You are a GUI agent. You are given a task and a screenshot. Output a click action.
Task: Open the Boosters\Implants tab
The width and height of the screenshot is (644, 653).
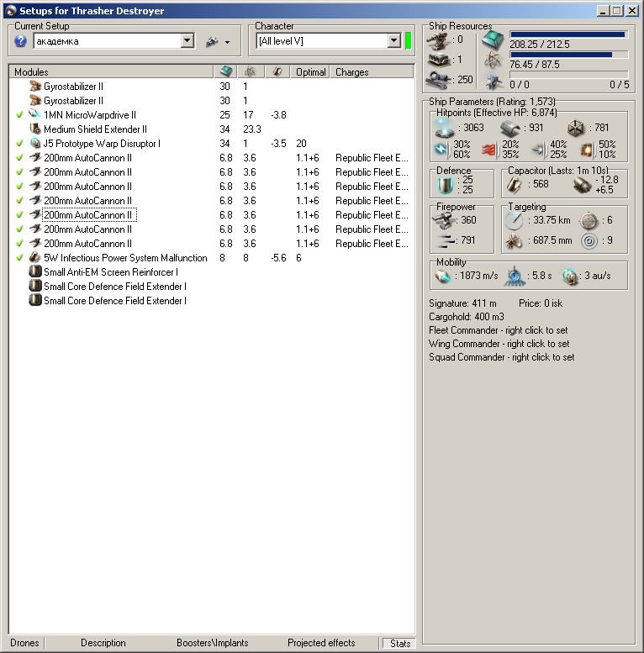[x=212, y=643]
